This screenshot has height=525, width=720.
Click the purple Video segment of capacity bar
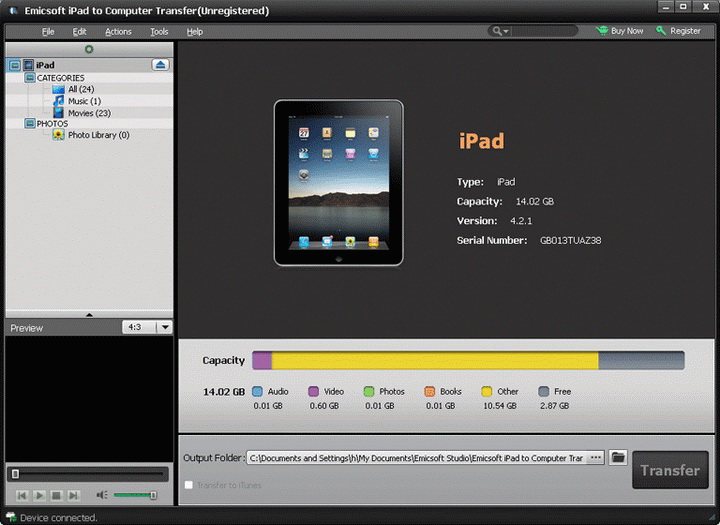click(x=262, y=361)
